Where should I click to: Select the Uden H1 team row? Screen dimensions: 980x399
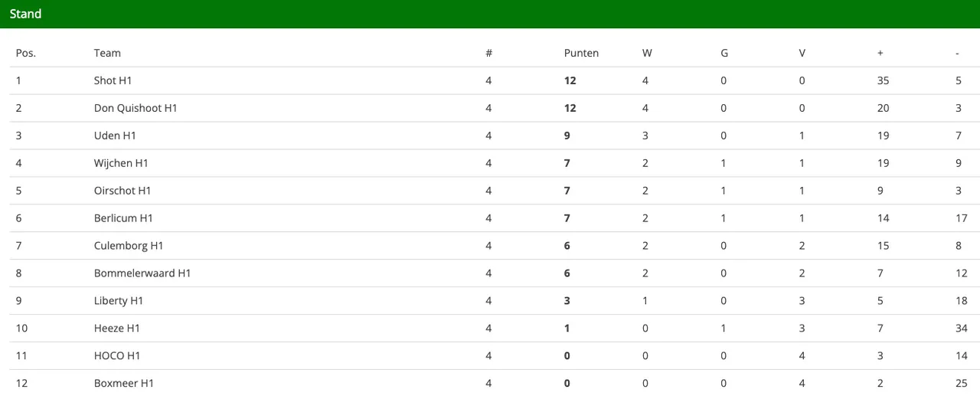pos(115,136)
